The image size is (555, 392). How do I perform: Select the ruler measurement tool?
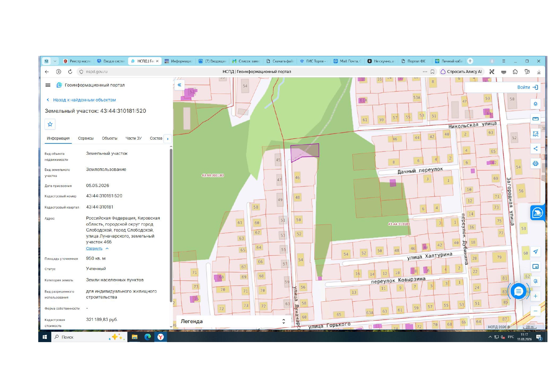click(535, 119)
